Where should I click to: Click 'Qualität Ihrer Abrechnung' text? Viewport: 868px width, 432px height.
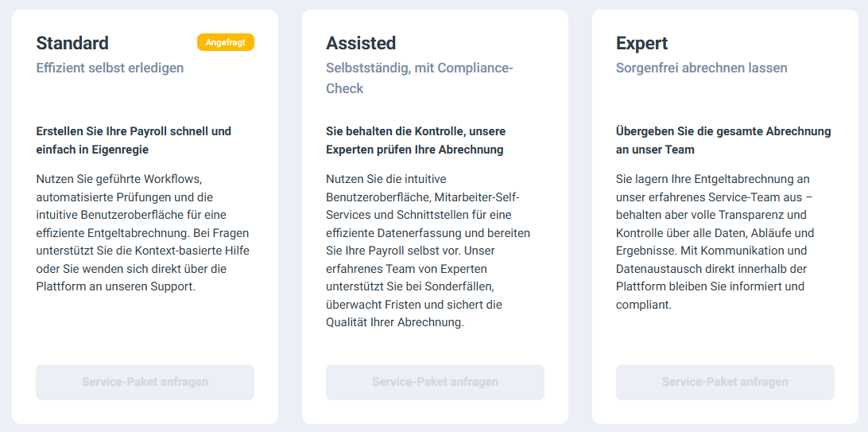click(394, 322)
